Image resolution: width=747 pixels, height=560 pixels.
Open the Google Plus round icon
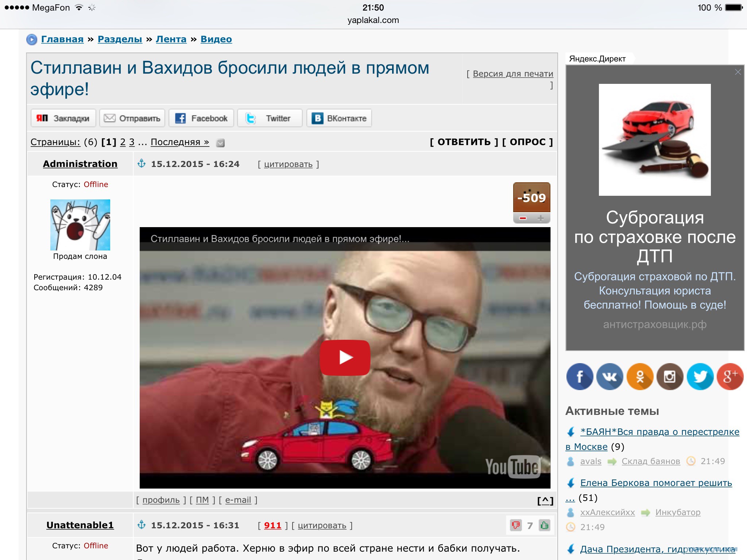[730, 377]
